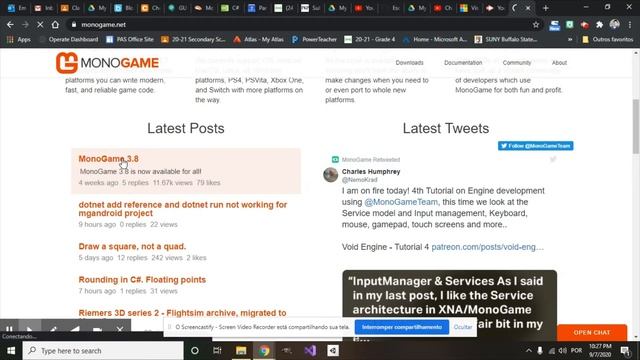Open the dotnet add reference post
This screenshot has width=640, height=360.
(182, 209)
